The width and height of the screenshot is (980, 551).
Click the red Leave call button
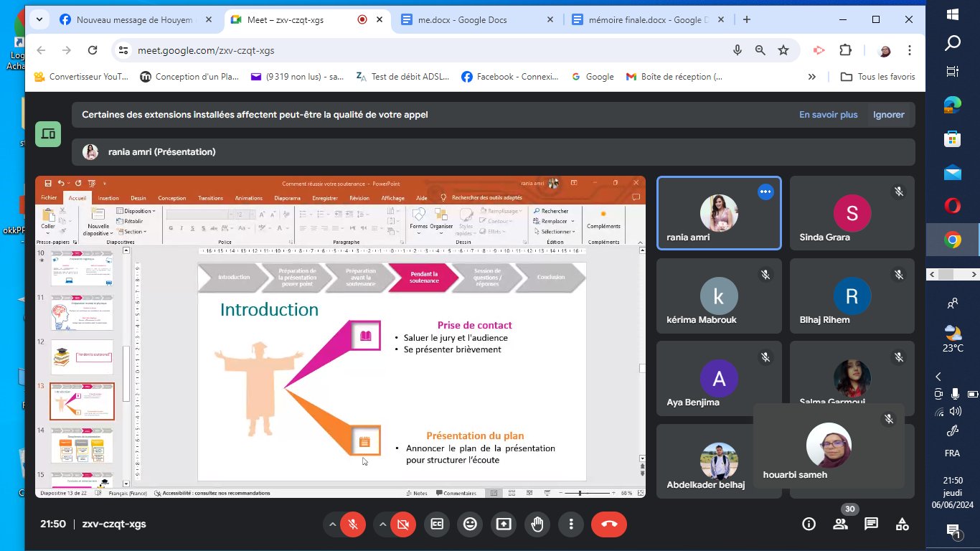[x=609, y=524]
